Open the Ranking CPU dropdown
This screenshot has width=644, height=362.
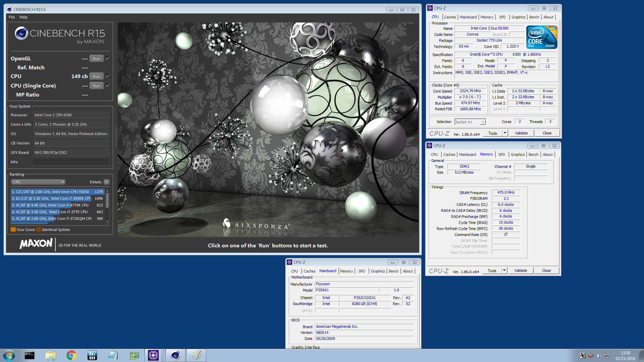[x=38, y=182]
